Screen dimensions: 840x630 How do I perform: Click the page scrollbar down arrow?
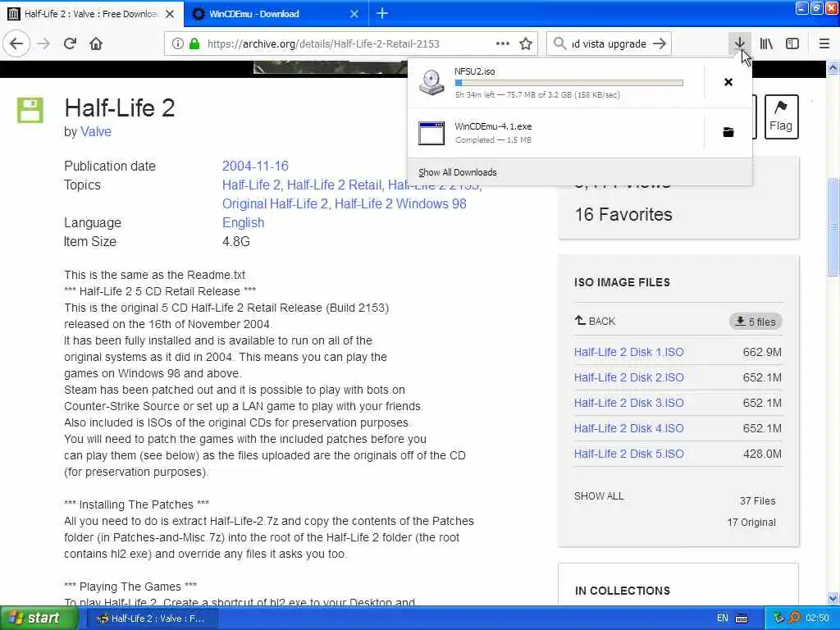pyautogui.click(x=833, y=598)
